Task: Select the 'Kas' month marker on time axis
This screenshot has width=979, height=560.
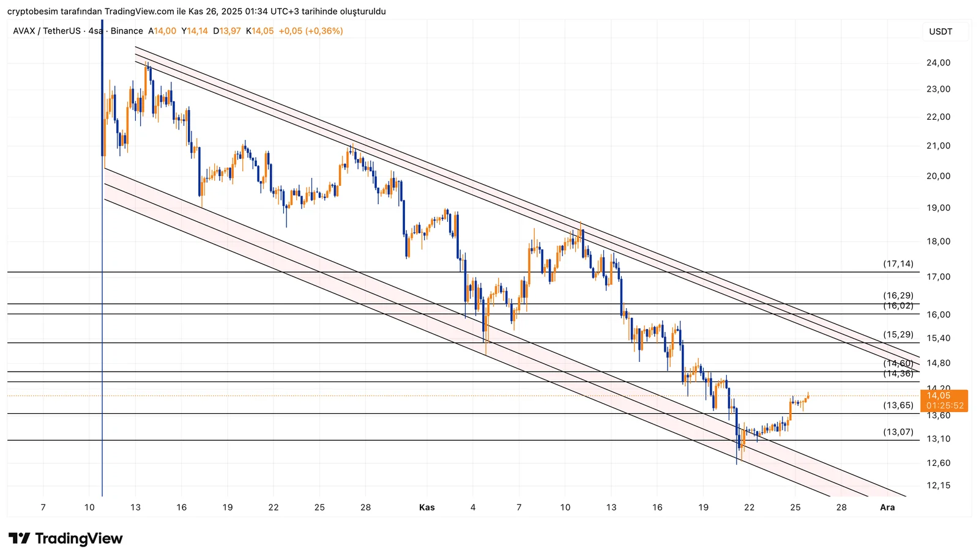Action: click(x=426, y=507)
